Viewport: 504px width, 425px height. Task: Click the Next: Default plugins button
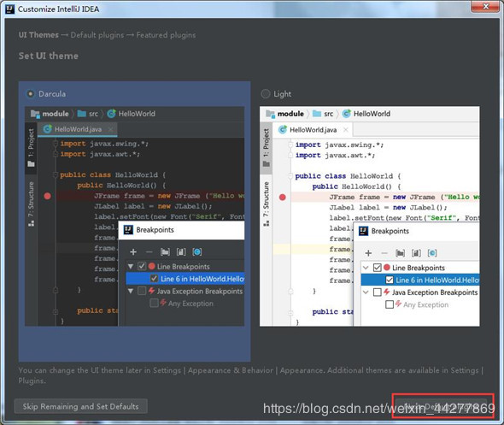(442, 406)
